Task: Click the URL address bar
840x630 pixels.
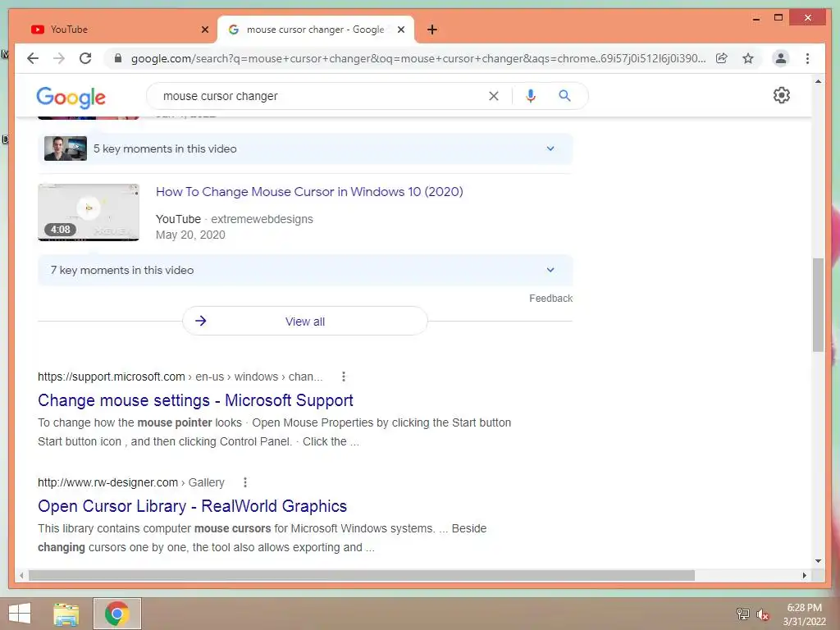Action: [418, 58]
